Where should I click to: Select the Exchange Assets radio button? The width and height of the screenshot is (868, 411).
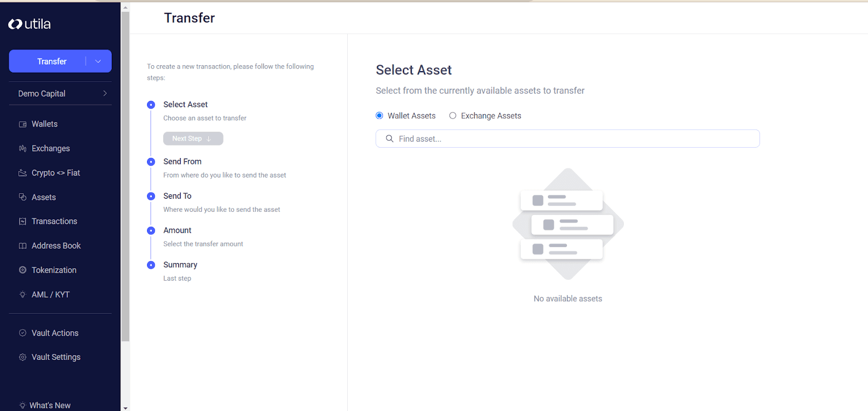(x=452, y=116)
